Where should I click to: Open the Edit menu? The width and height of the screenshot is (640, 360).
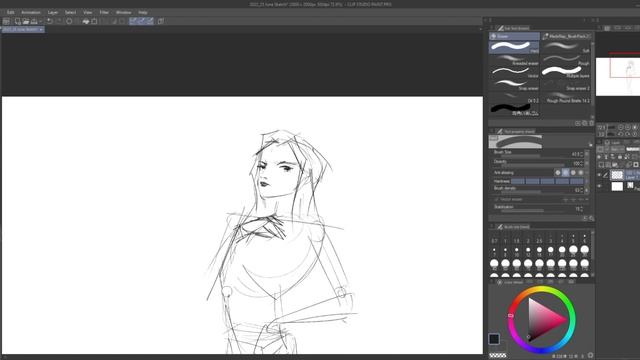tap(11, 13)
